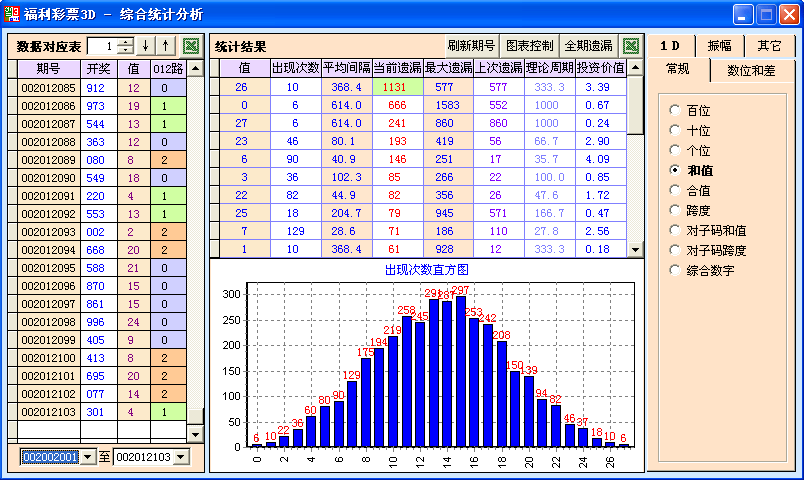804x480 pixels.
Task: Click the 刷新期号 button
Action: click(x=471, y=46)
